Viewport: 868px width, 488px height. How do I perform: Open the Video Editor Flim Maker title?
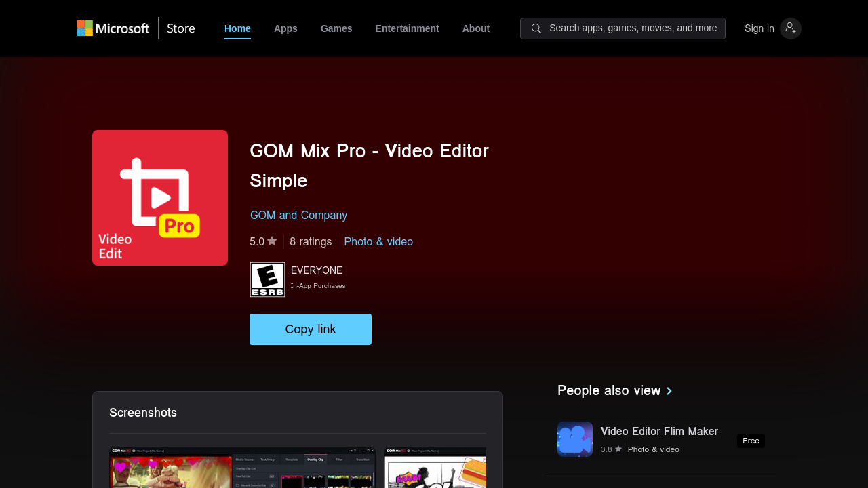[659, 431]
